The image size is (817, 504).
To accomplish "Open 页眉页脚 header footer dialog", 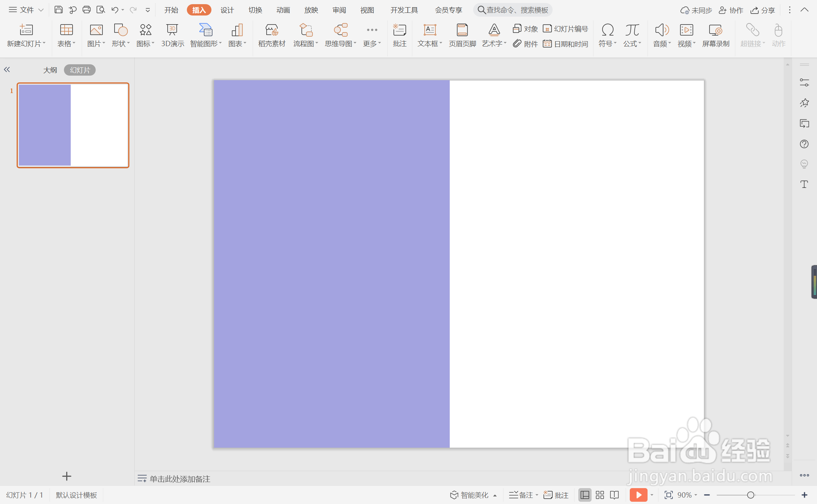I will coord(462,36).
